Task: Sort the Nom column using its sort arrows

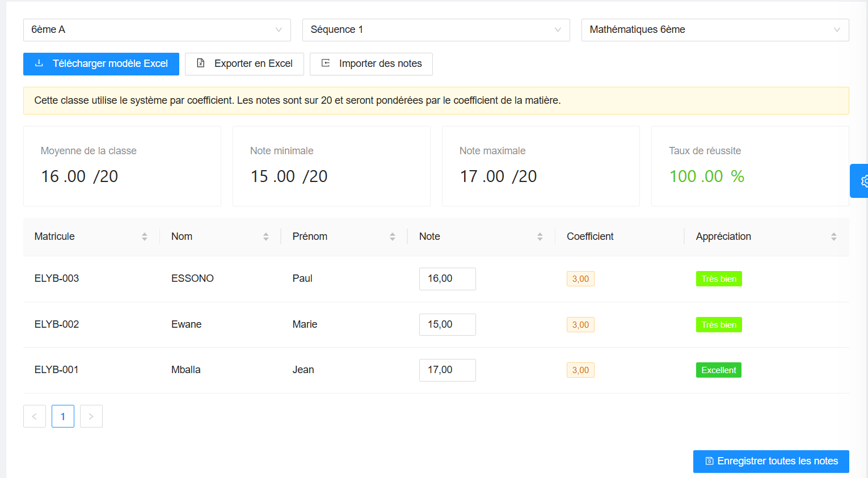Action: pyautogui.click(x=266, y=236)
